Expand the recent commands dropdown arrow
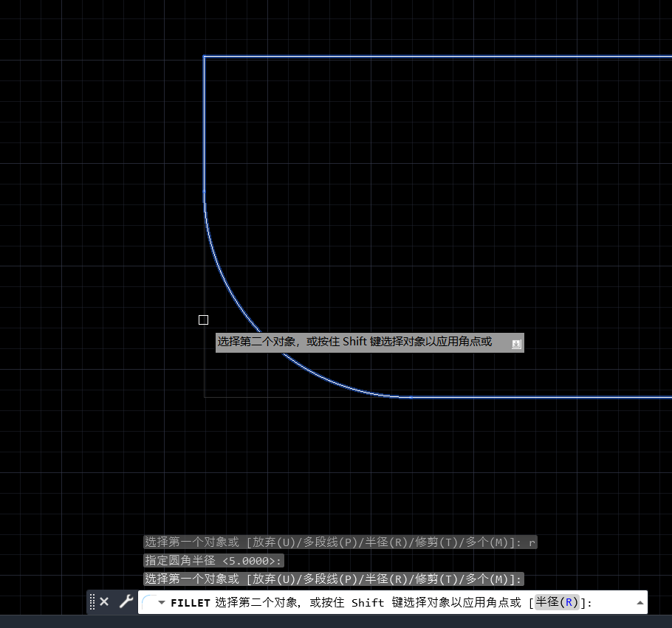The height and width of the screenshot is (628, 672). pyautogui.click(x=162, y=603)
